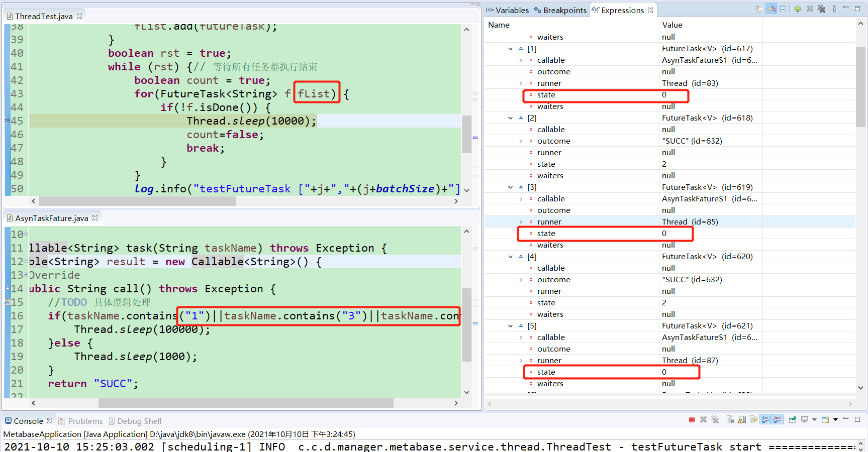868x452 pixels.
Task: Close the ThreadTest.java editor tab
Action: click(x=79, y=16)
